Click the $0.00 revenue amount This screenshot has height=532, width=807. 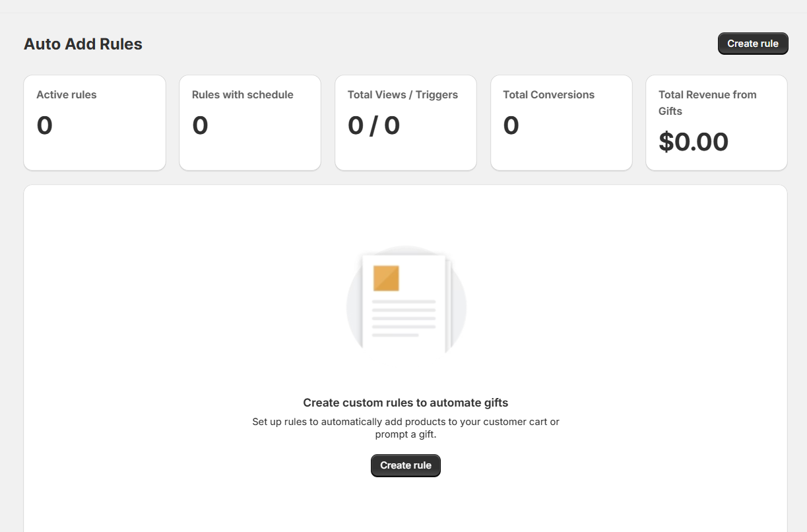coord(694,142)
